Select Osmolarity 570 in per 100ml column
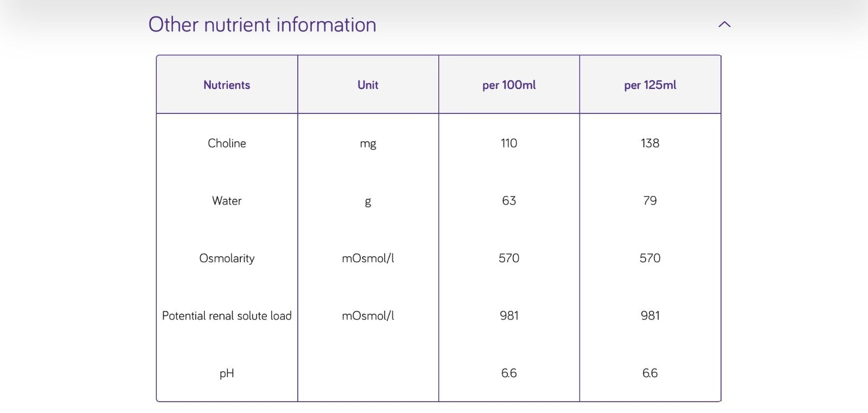The height and width of the screenshot is (413, 868). (x=509, y=258)
